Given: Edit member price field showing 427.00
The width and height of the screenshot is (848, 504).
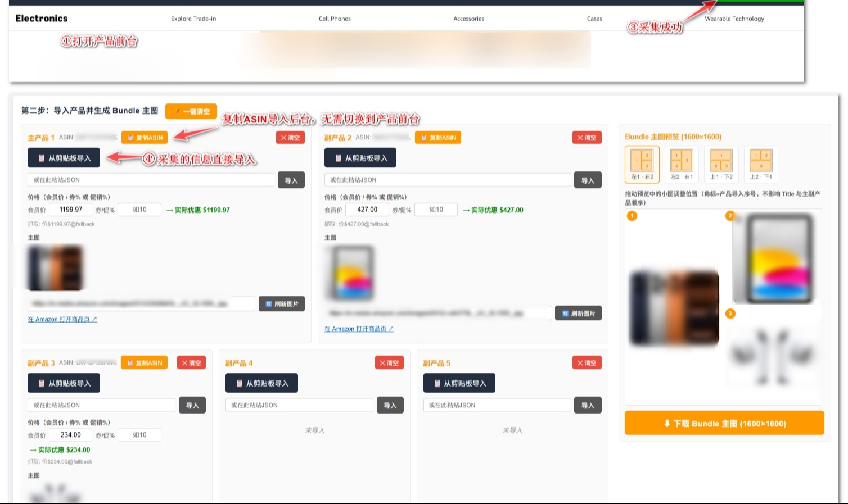Looking at the screenshot, I should (x=367, y=210).
